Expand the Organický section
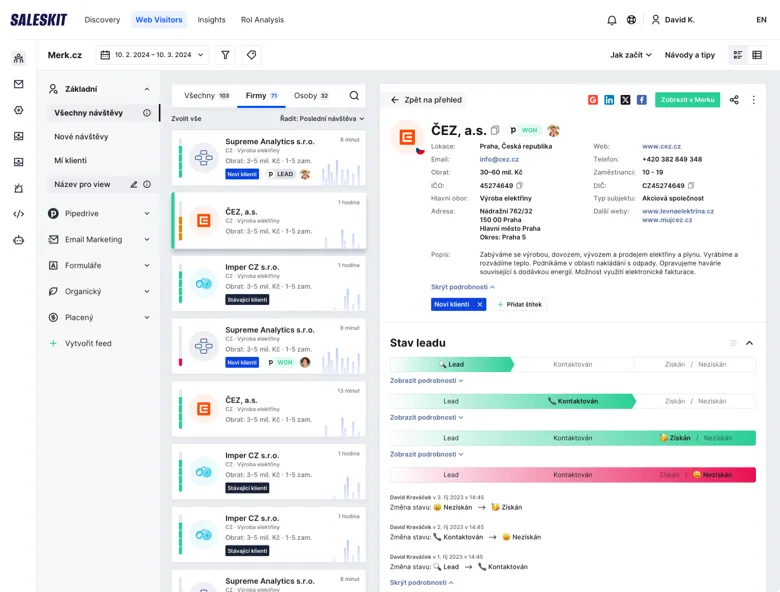Image resolution: width=780 pixels, height=592 pixels. pyautogui.click(x=147, y=291)
